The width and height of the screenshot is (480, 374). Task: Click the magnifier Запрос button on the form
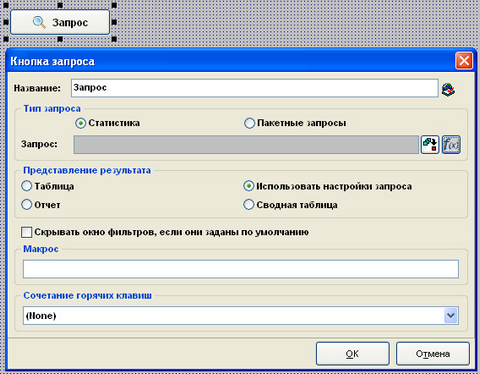pos(60,22)
